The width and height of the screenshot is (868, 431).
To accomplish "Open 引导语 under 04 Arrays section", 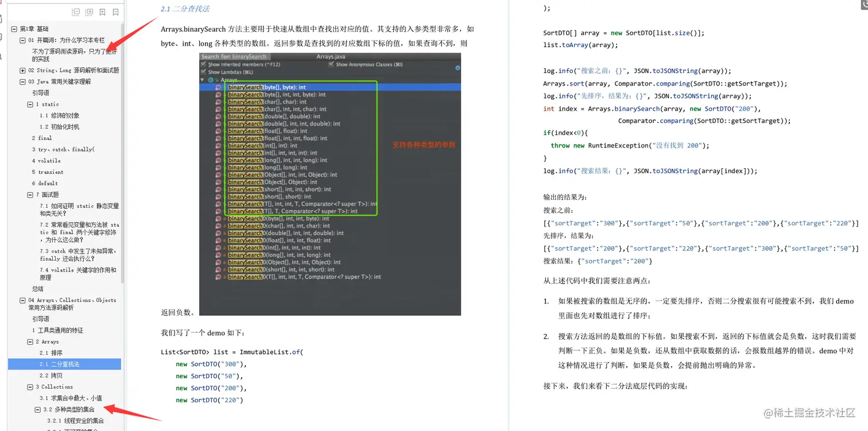I will (40, 319).
